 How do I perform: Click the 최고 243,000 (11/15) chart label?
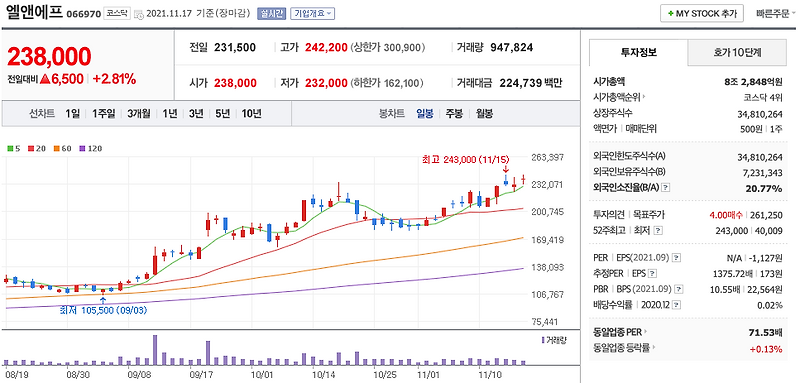pos(466,160)
